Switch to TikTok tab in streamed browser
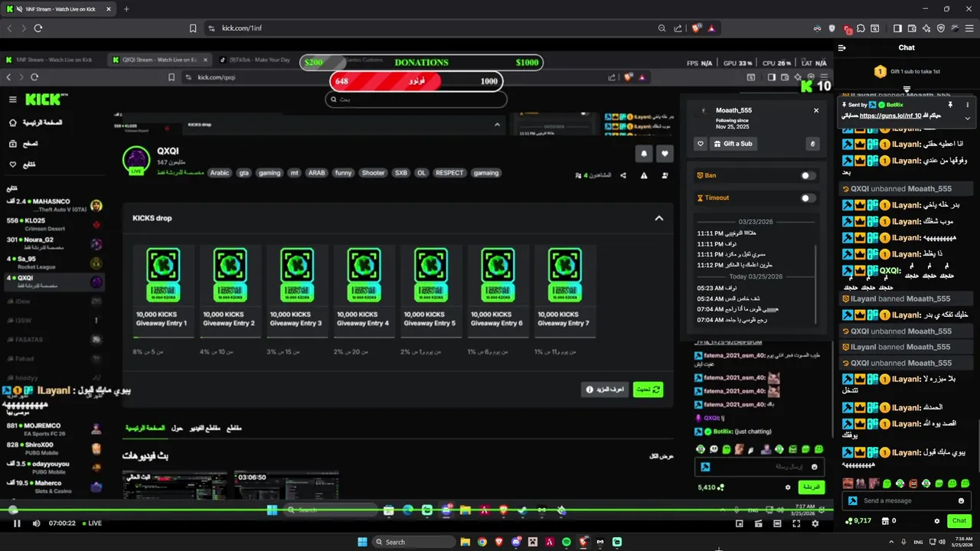980x551 pixels. 256,60
